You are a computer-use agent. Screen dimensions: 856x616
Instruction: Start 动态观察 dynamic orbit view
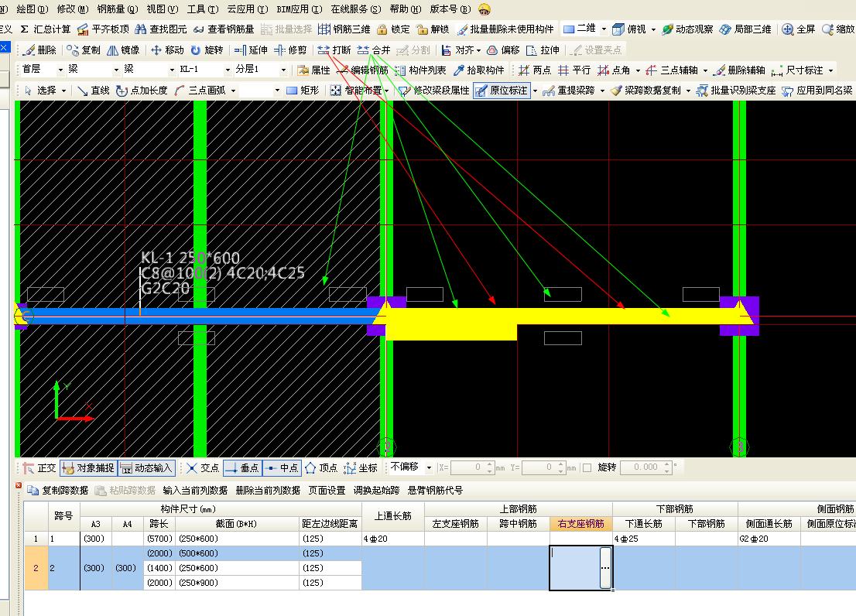(x=687, y=29)
